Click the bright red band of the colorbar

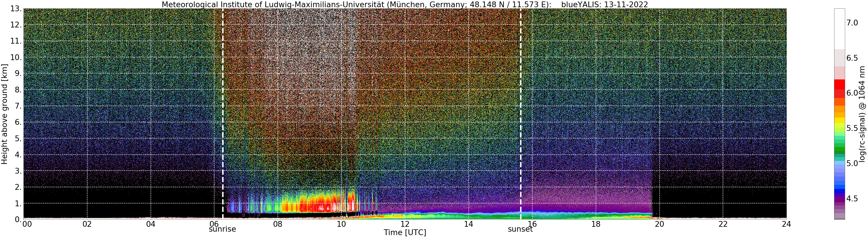839,84
